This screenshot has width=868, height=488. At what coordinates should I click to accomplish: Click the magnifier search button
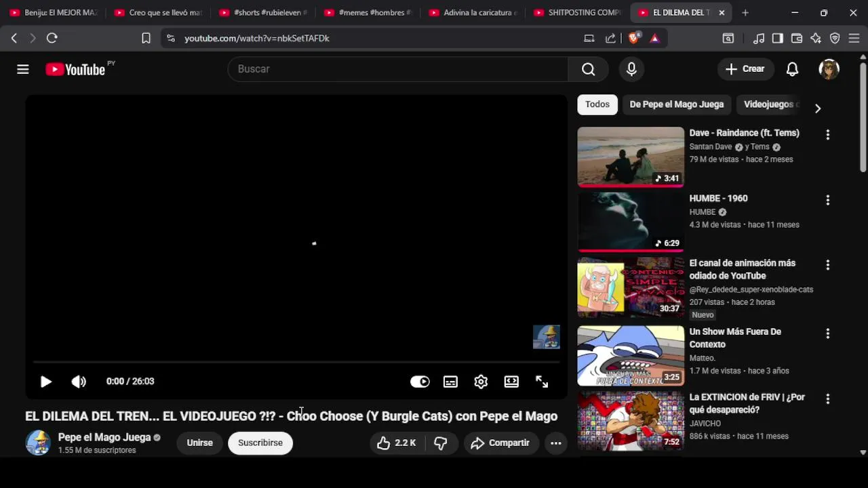(589, 69)
